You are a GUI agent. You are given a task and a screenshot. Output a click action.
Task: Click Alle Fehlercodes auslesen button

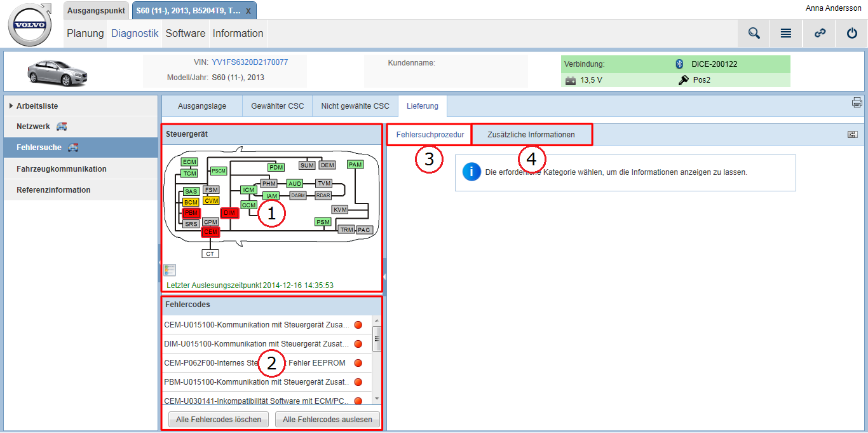[327, 420]
